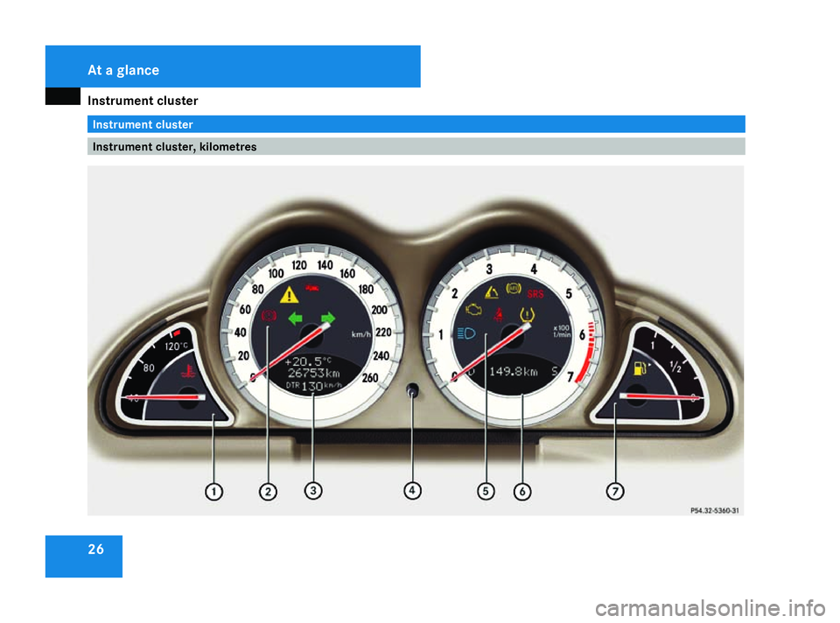Click the blue 'Instrument cluster' section bar
This screenshot has height=623, width=840.
(x=416, y=124)
